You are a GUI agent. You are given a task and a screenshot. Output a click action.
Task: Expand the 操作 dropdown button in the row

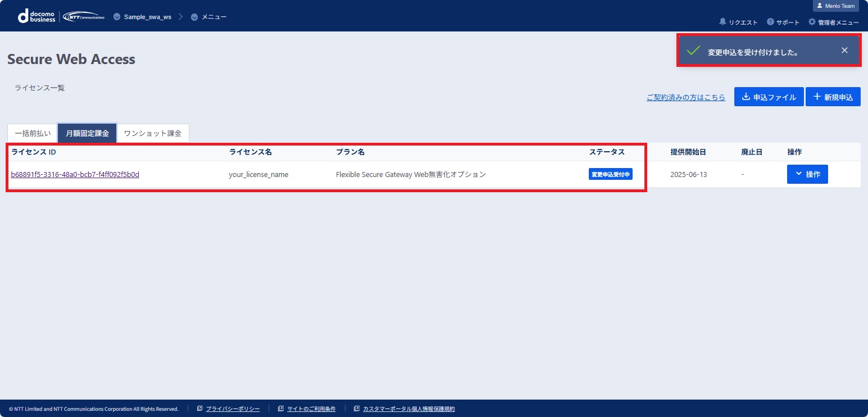807,174
